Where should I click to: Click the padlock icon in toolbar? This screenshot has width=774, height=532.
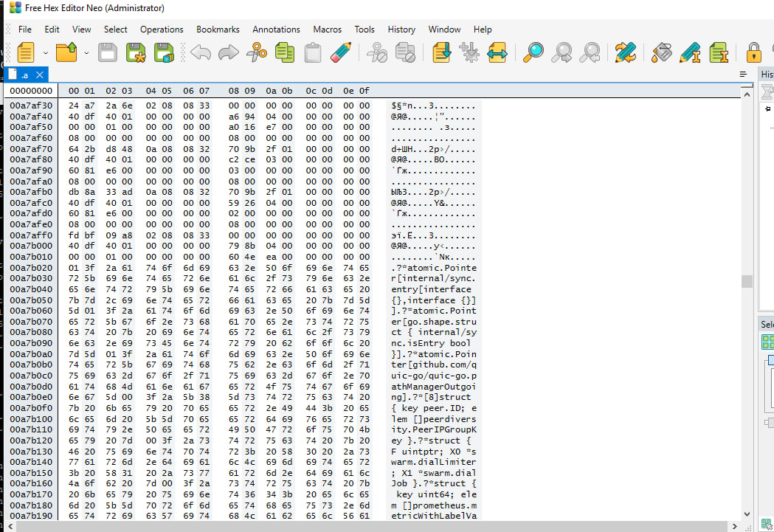pyautogui.click(x=753, y=52)
